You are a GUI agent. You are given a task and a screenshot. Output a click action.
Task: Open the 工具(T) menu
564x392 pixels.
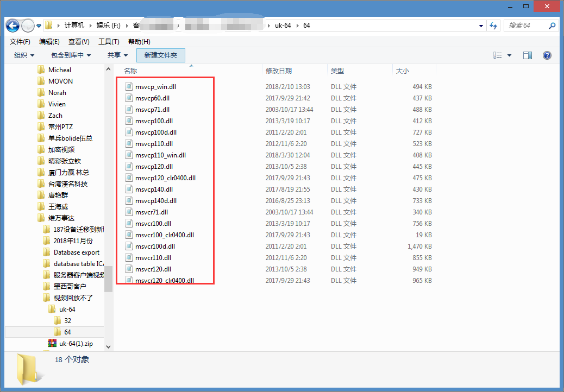pyautogui.click(x=109, y=42)
